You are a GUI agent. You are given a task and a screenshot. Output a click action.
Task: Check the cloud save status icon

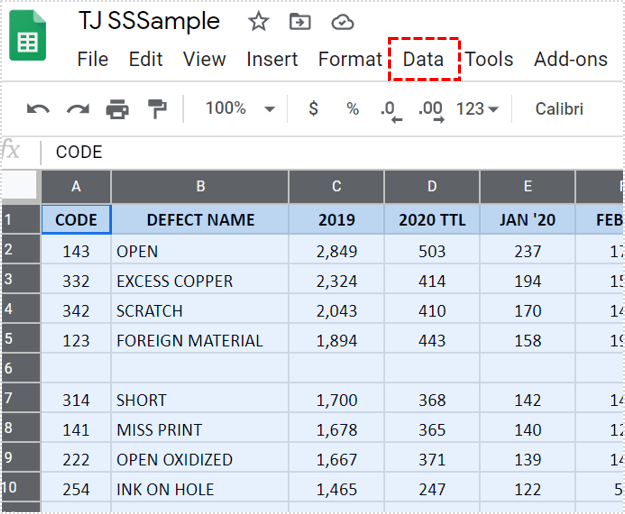click(342, 22)
